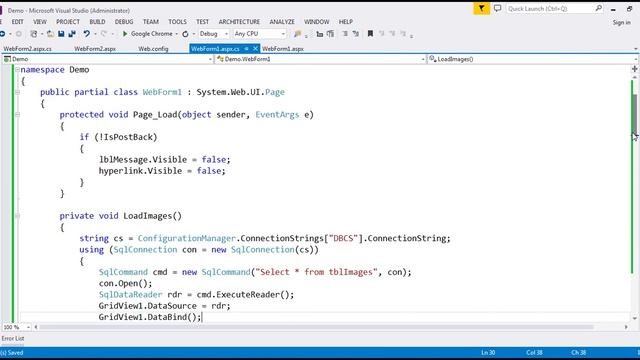Switch to the WebForm2.aspx.cs tab
The height and width of the screenshot is (360, 640).
point(27,49)
